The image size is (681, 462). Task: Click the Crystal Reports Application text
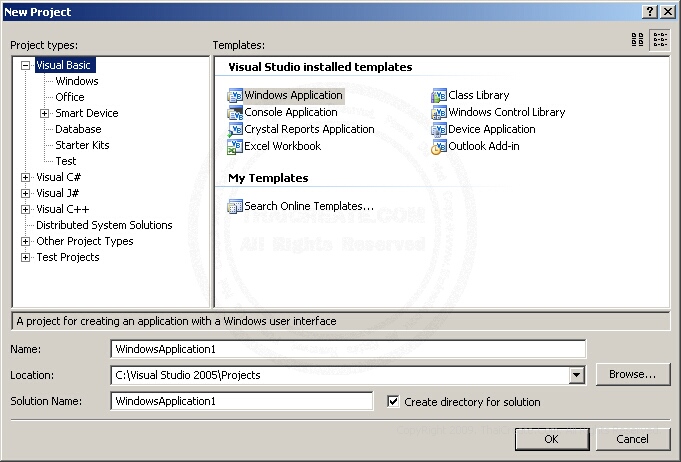[x=309, y=129]
